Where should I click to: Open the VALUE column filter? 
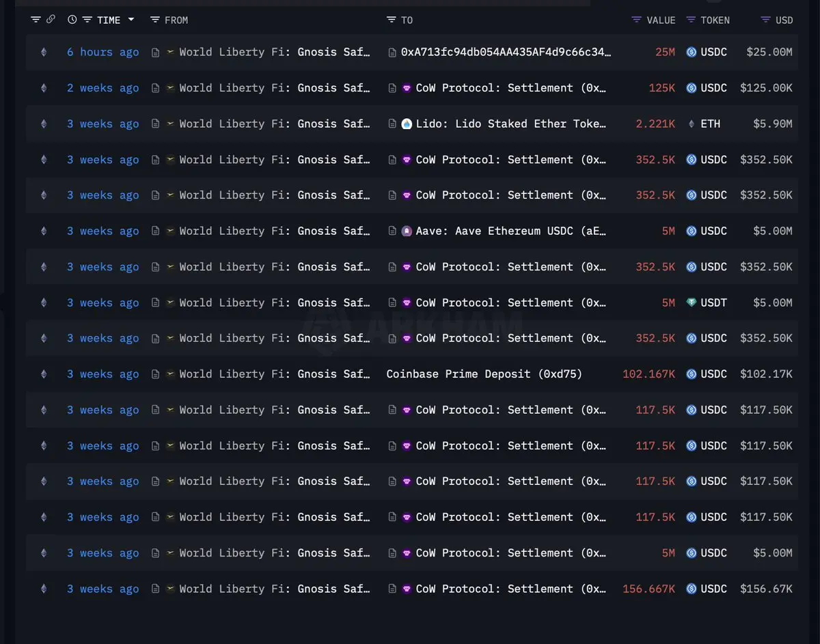click(x=637, y=20)
